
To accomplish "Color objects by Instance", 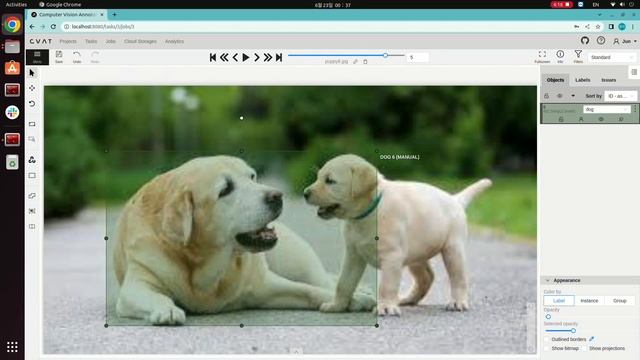I will pyautogui.click(x=589, y=301).
